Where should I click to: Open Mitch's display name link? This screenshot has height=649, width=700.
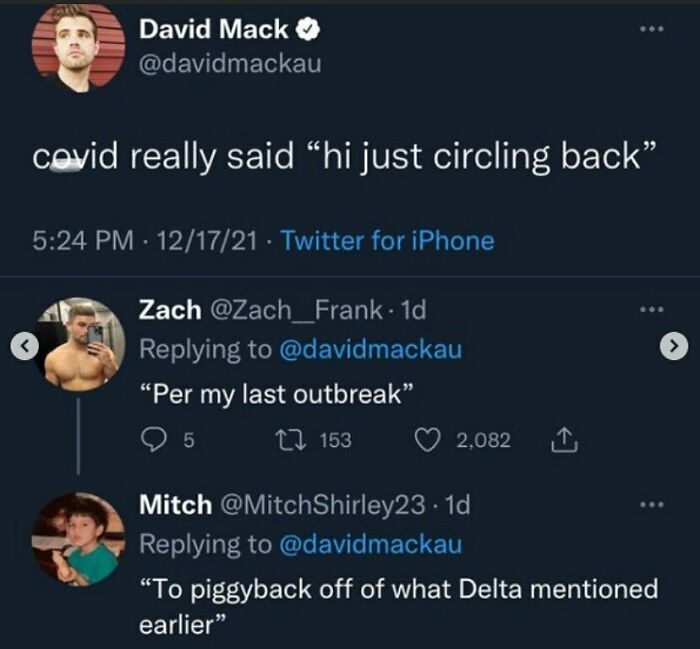pyautogui.click(x=174, y=505)
